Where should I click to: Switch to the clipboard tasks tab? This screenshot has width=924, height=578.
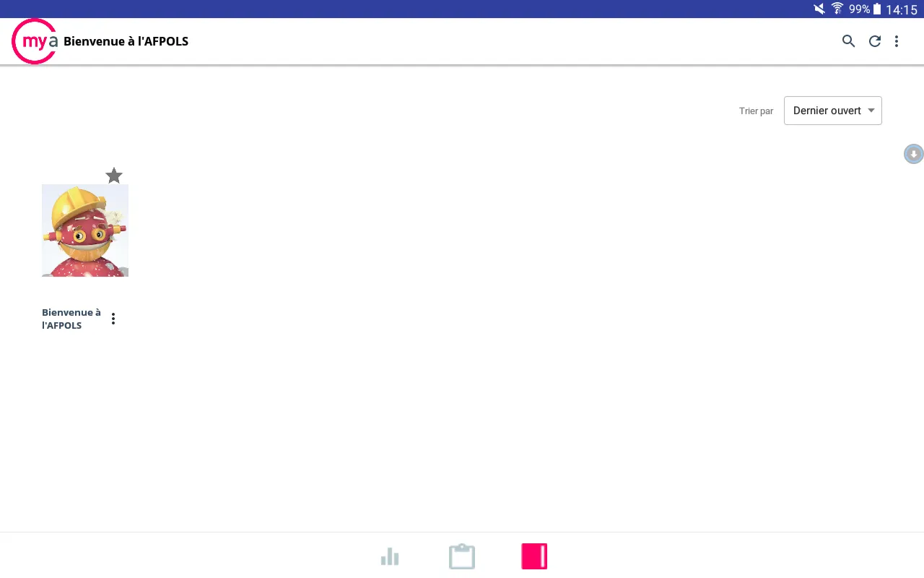click(x=462, y=556)
